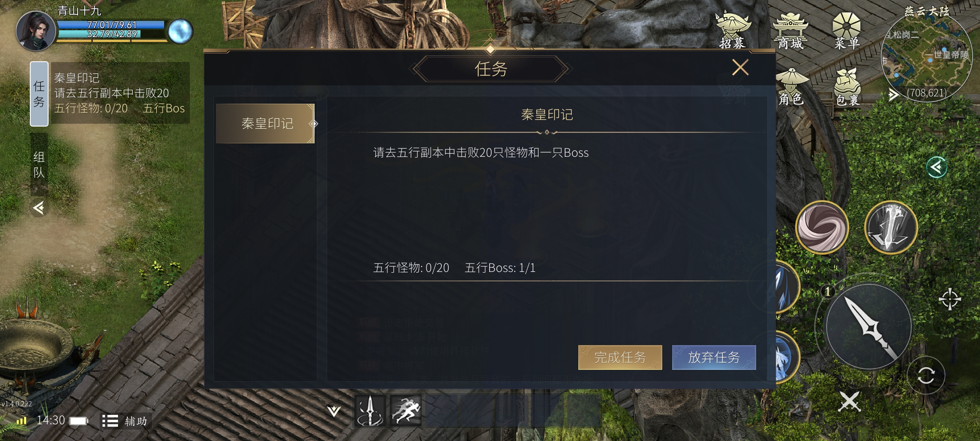Toggle the spear stance skill slot

click(370, 410)
